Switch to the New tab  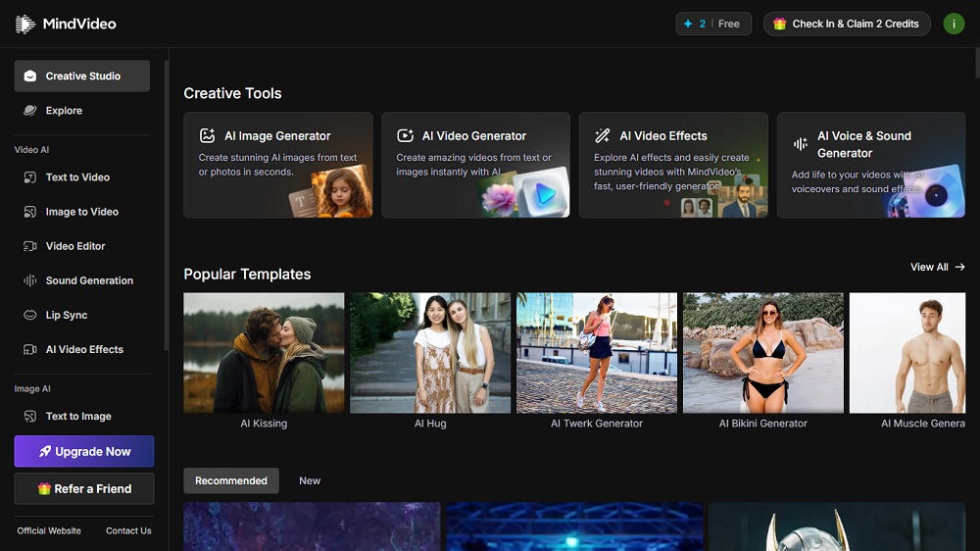310,480
